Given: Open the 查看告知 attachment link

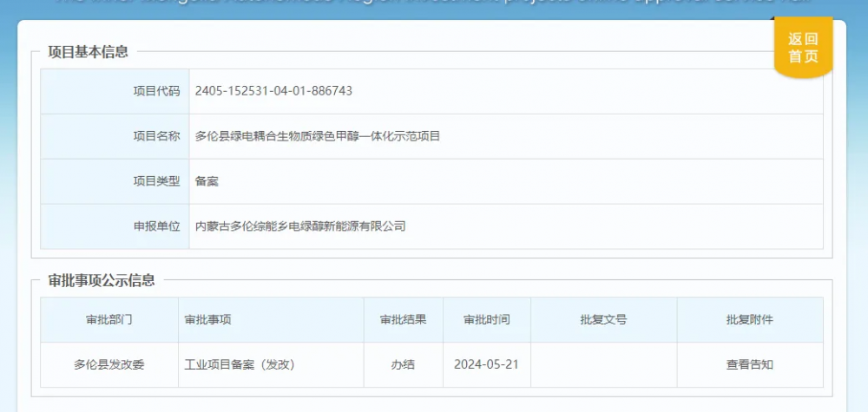Looking at the screenshot, I should (x=749, y=364).
